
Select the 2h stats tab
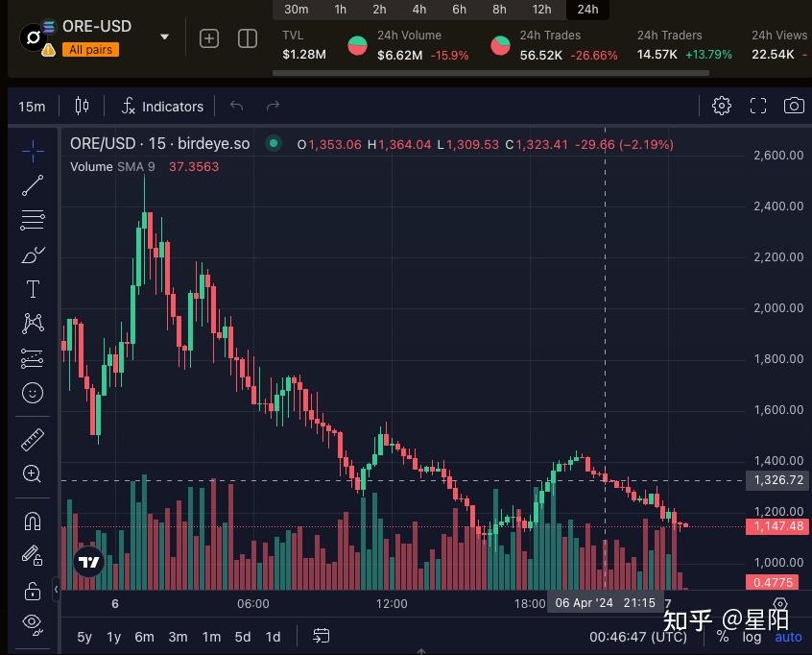(379, 10)
